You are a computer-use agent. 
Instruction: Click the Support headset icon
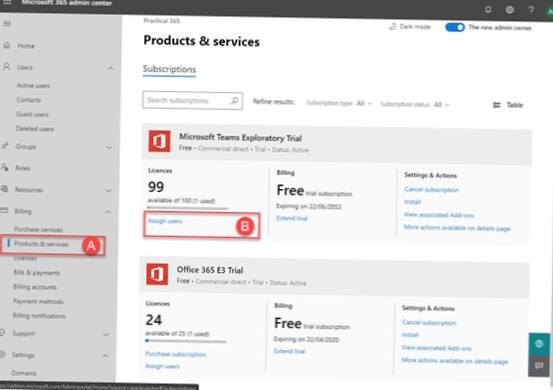click(x=2, y=333)
